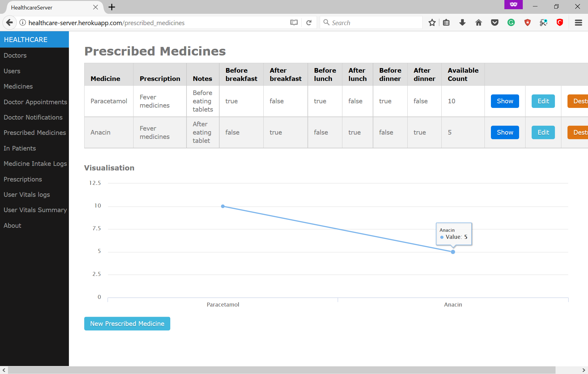Go to Doctor Appointments in sidebar
588x374 pixels.
click(35, 102)
